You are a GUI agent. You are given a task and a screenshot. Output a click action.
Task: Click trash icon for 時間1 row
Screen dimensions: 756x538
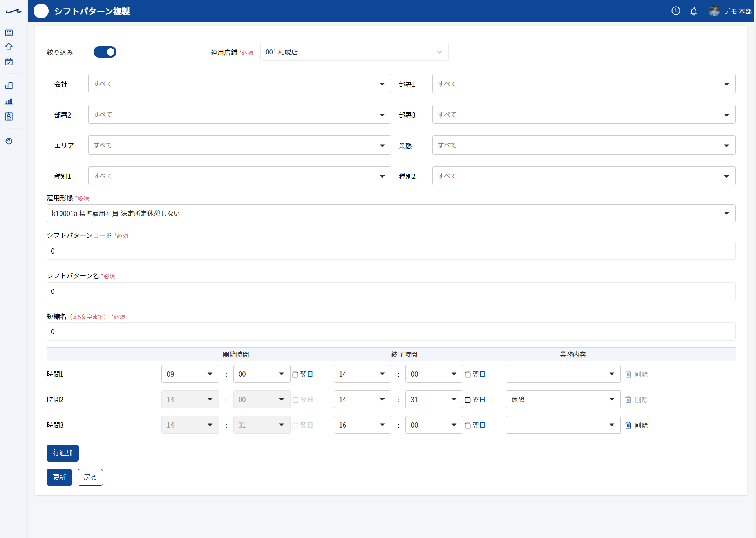628,374
